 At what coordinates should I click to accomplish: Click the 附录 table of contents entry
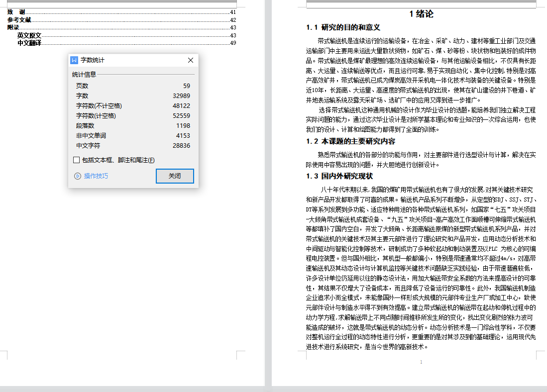click(x=13, y=27)
